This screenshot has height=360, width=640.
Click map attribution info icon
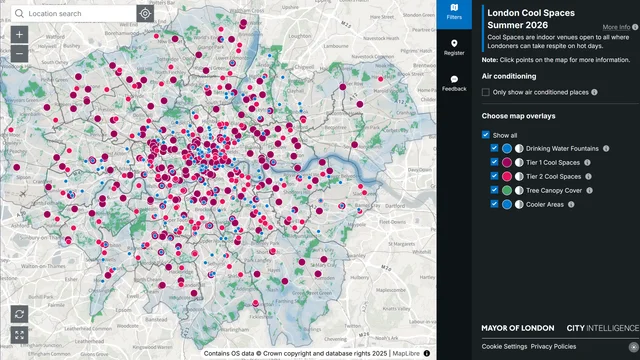coord(427,353)
